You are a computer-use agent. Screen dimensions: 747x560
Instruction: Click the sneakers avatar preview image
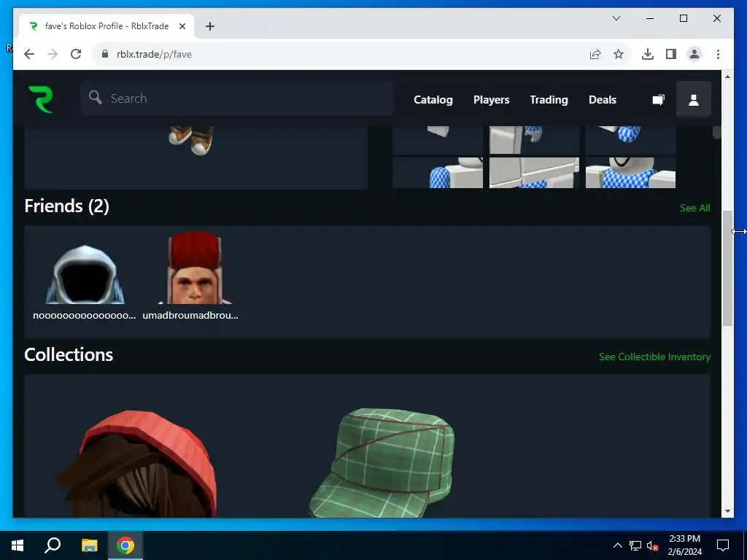click(191, 141)
